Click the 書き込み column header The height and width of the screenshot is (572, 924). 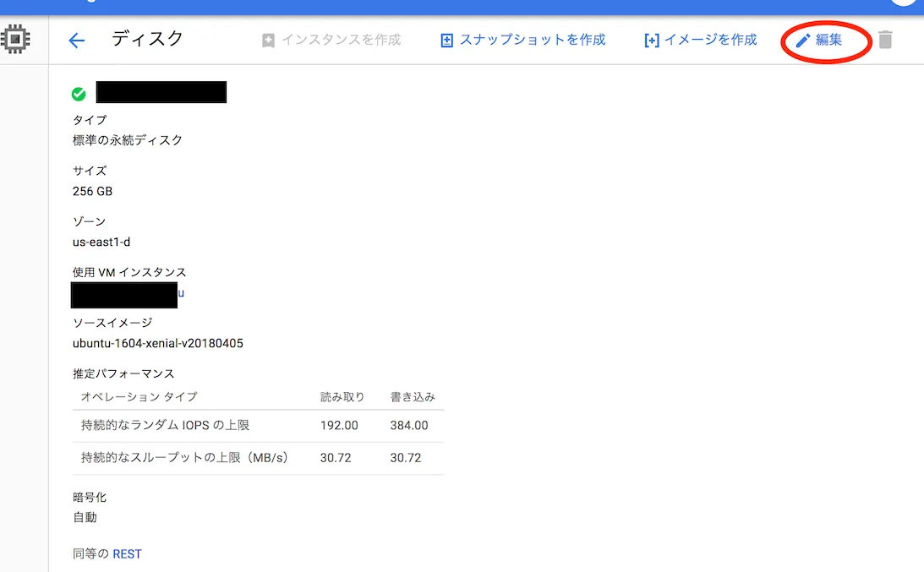pyautogui.click(x=413, y=396)
